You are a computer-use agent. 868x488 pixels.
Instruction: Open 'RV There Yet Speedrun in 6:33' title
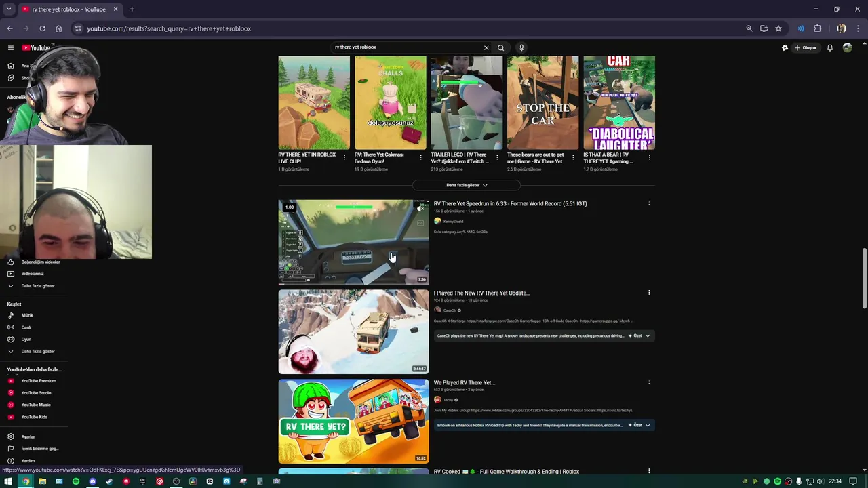click(510, 203)
